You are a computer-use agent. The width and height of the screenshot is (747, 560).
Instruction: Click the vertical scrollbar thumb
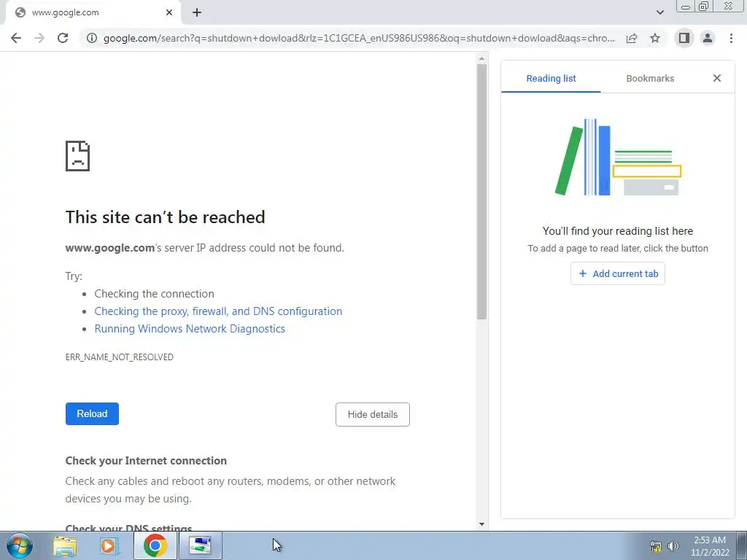pyautogui.click(x=481, y=192)
